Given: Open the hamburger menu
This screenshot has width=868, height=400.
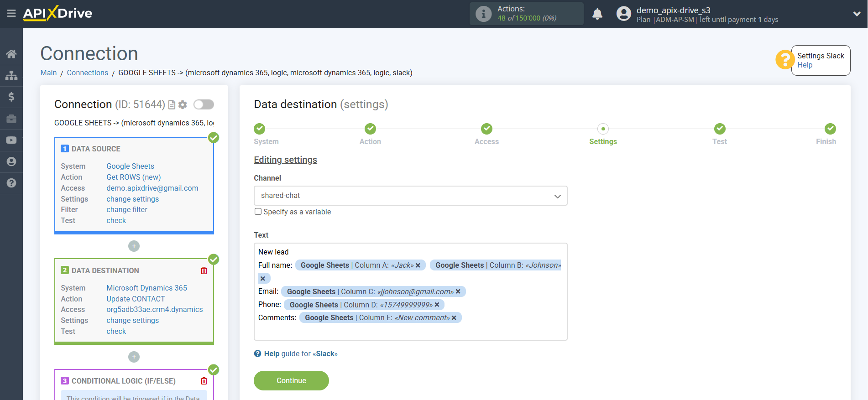Looking at the screenshot, I should coord(11,14).
